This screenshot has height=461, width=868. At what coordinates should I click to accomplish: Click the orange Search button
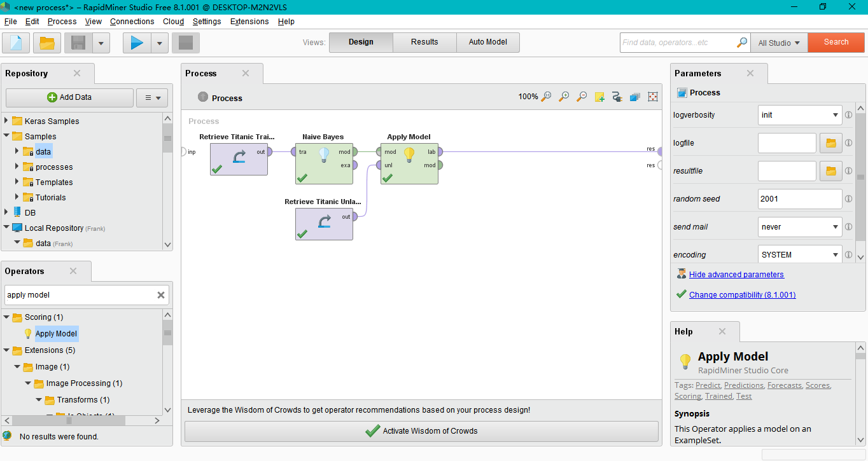[836, 43]
